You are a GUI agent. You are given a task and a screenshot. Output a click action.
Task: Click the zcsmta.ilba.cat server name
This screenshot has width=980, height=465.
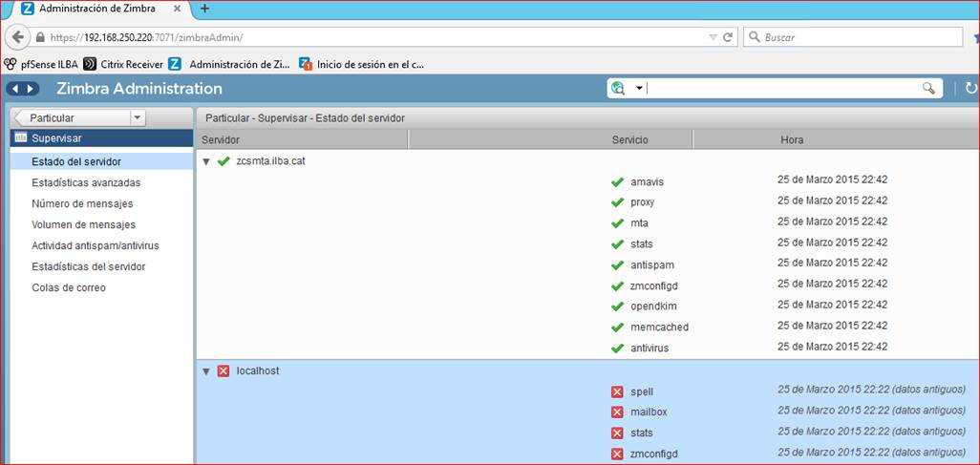click(270, 161)
